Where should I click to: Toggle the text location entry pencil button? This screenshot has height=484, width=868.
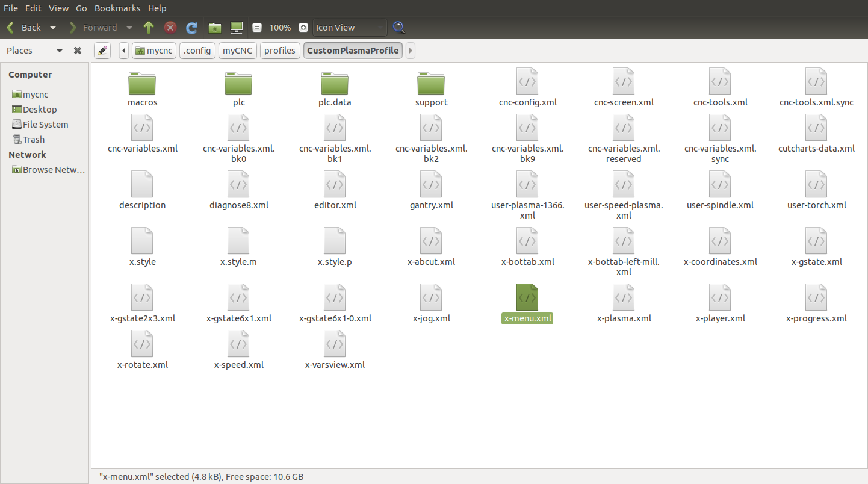(102, 51)
